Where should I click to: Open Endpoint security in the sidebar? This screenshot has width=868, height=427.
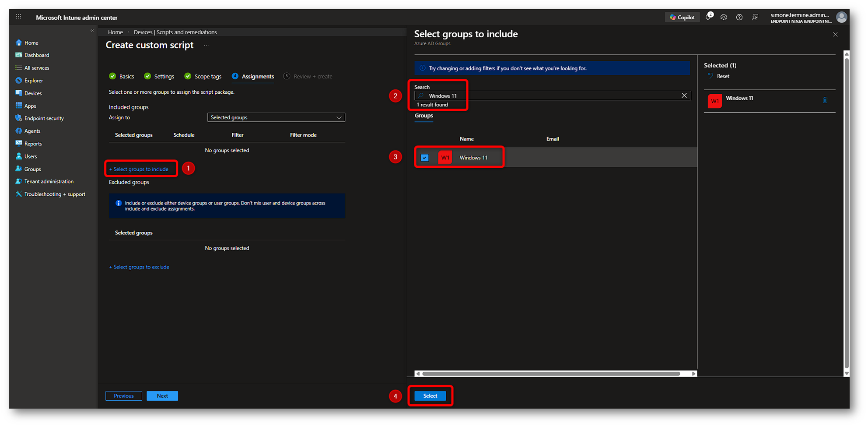coord(44,118)
